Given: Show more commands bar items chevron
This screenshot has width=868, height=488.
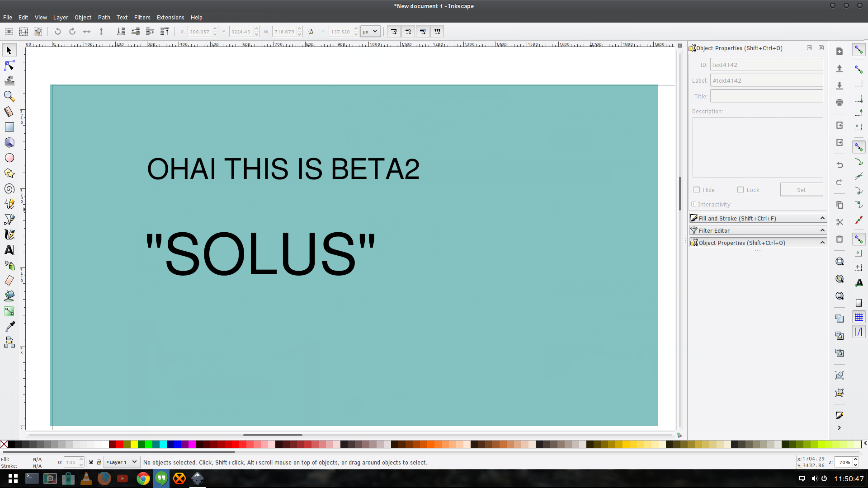Looking at the screenshot, I should 840,427.
